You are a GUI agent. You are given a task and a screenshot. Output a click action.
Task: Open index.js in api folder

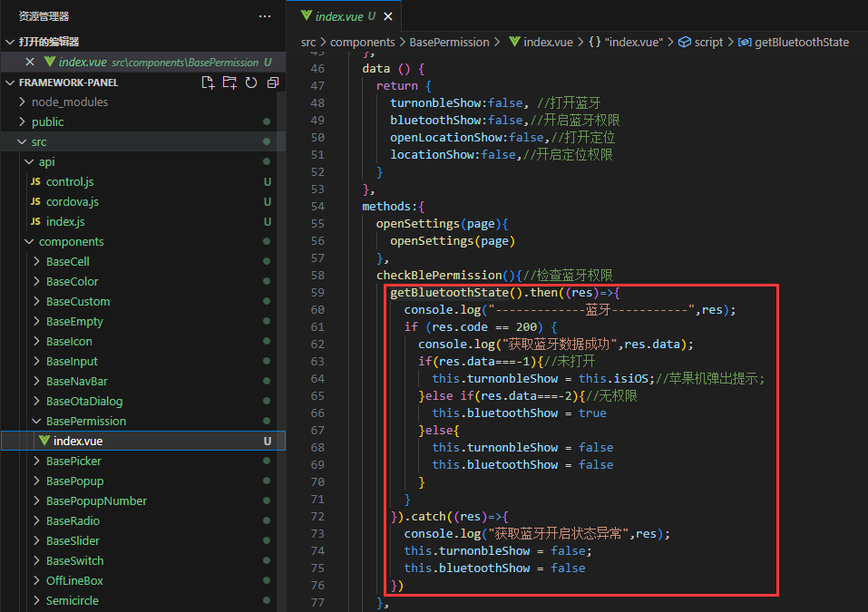[x=65, y=221]
